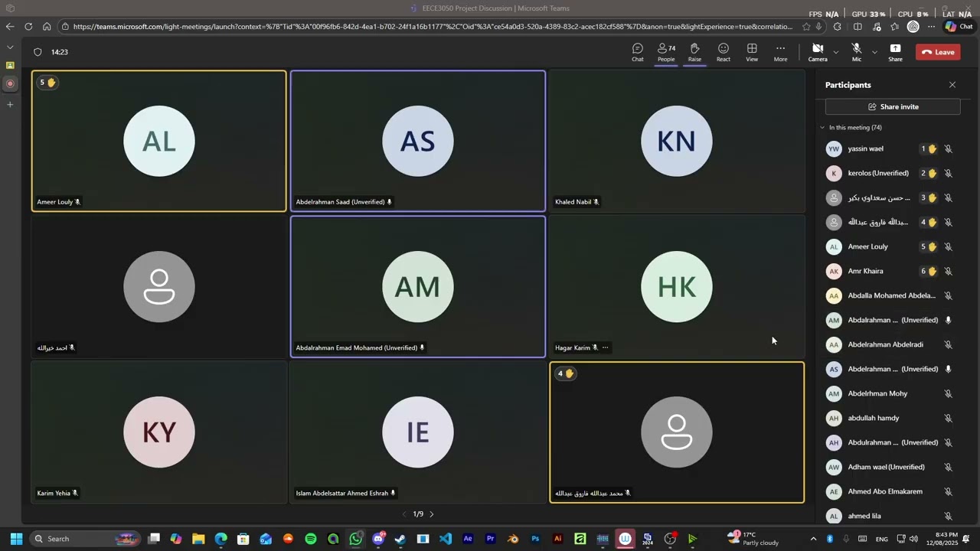Open the Chat panel in meeting toolbar
The height and width of the screenshot is (551, 980).
[637, 52]
